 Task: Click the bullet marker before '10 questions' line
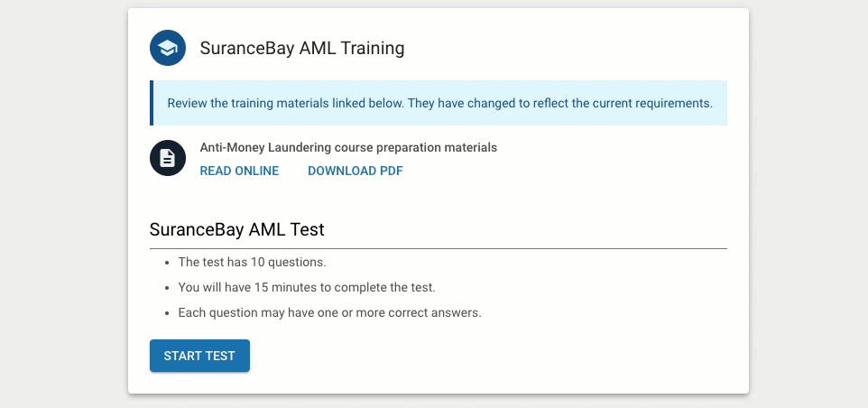[x=167, y=263]
